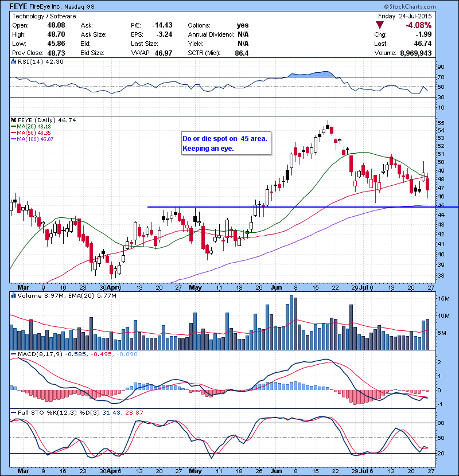Click the Low value 45.86
Screen dimensions: 459x476
click(x=56, y=44)
